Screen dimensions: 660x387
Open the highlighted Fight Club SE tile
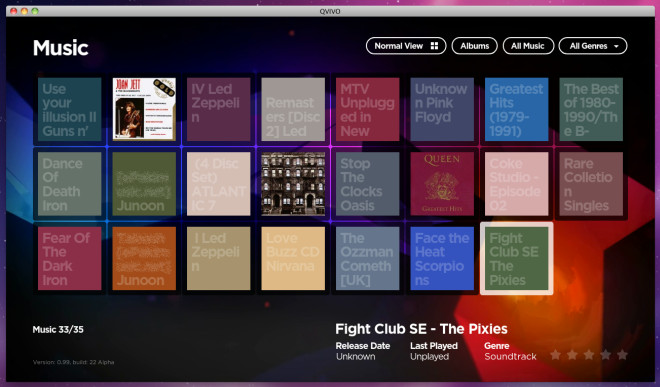point(516,259)
